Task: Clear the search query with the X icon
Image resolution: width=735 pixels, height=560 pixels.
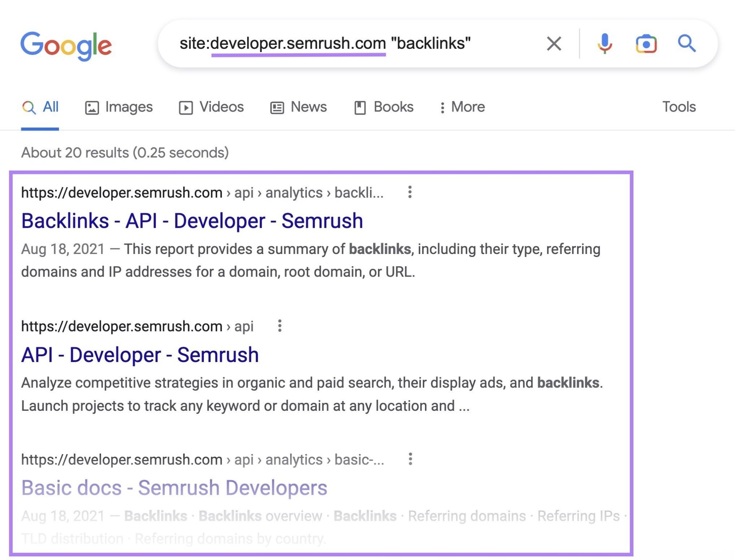Action: tap(554, 43)
